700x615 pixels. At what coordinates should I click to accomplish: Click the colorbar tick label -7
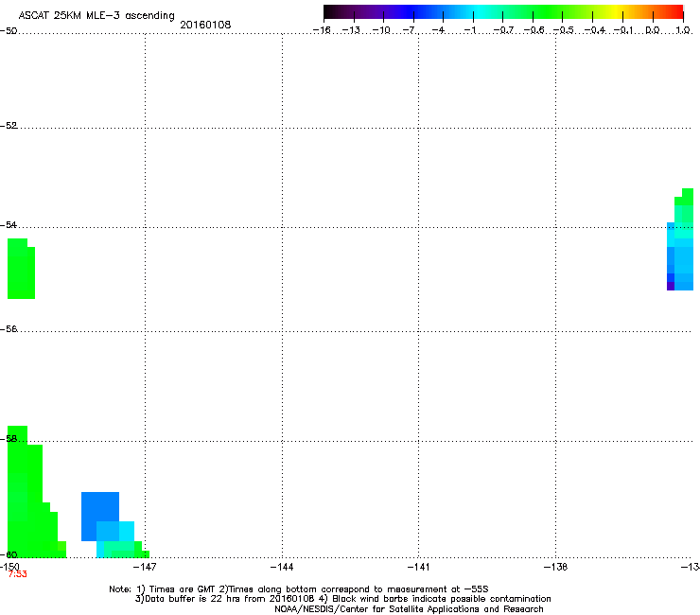coord(410,30)
